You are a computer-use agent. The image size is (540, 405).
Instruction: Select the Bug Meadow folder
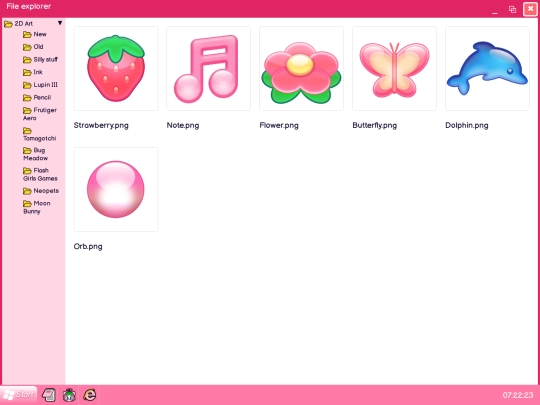(x=35, y=154)
